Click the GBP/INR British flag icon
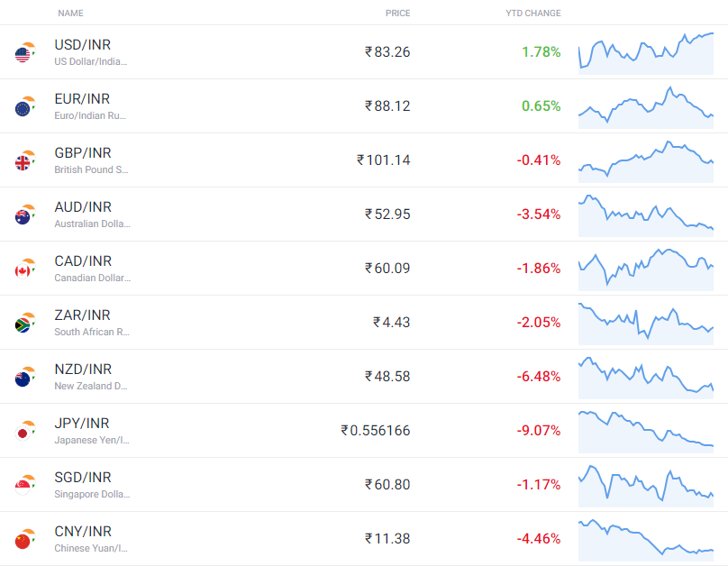 coord(23,163)
